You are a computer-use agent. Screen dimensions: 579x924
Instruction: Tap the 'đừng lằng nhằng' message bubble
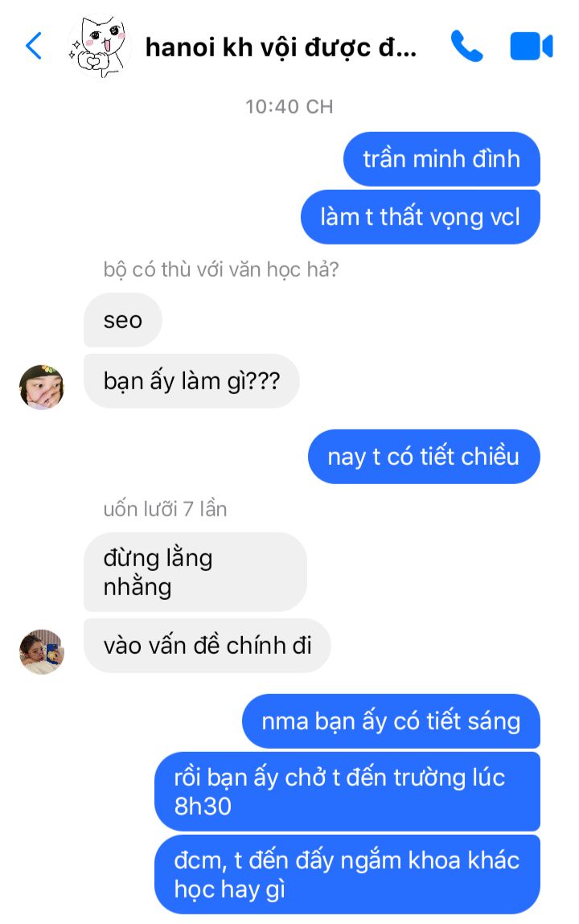pos(195,573)
